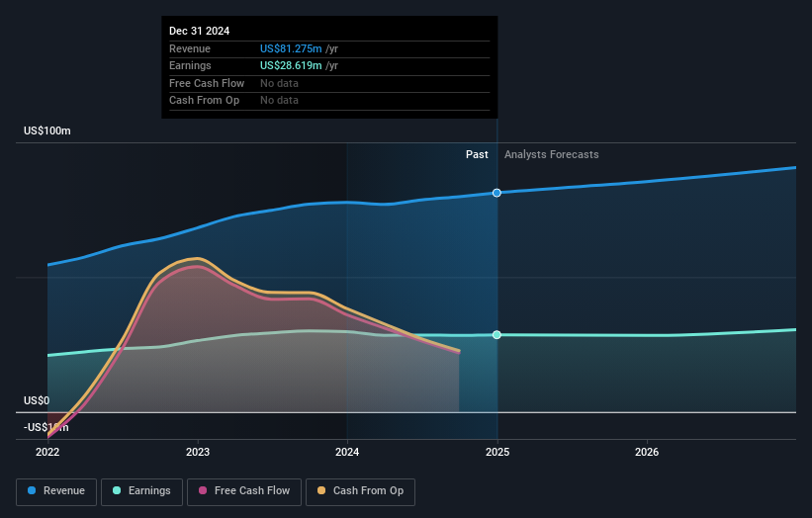Click the Dec 31 2024 tooltip date
Image resolution: width=812 pixels, height=518 pixels.
pyautogui.click(x=200, y=31)
